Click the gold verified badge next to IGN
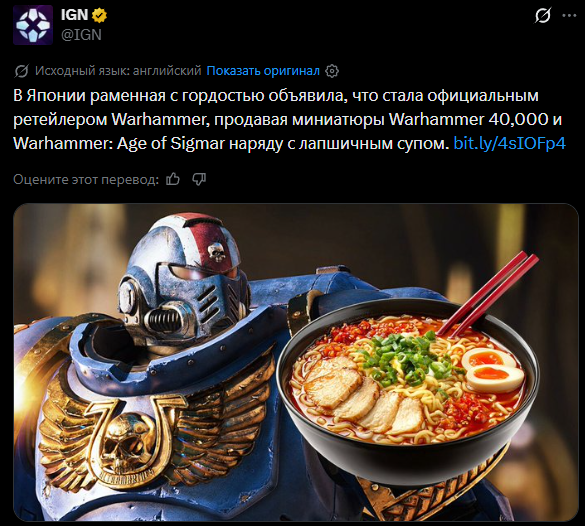585x526 pixels. (100, 15)
